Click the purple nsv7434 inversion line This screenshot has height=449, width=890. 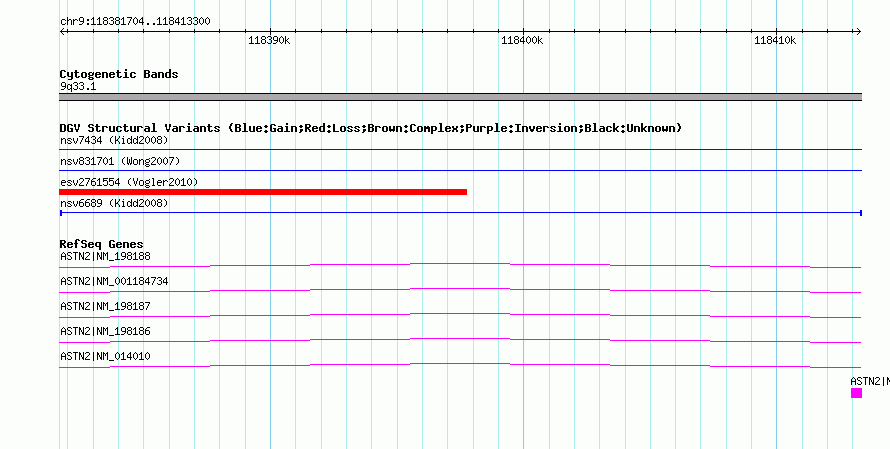[x=460, y=150]
